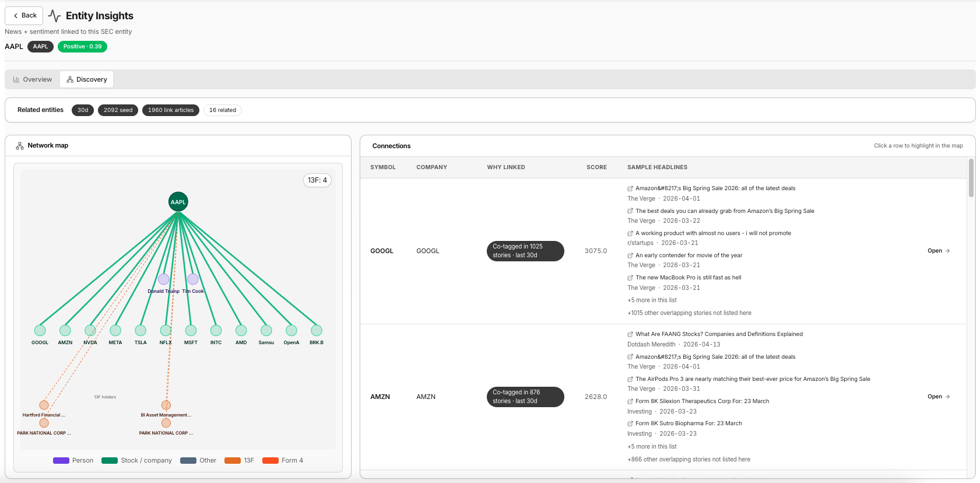The width and height of the screenshot is (980, 483).
Task: Open headline 'The best deals you can already grab'
Action: click(725, 211)
